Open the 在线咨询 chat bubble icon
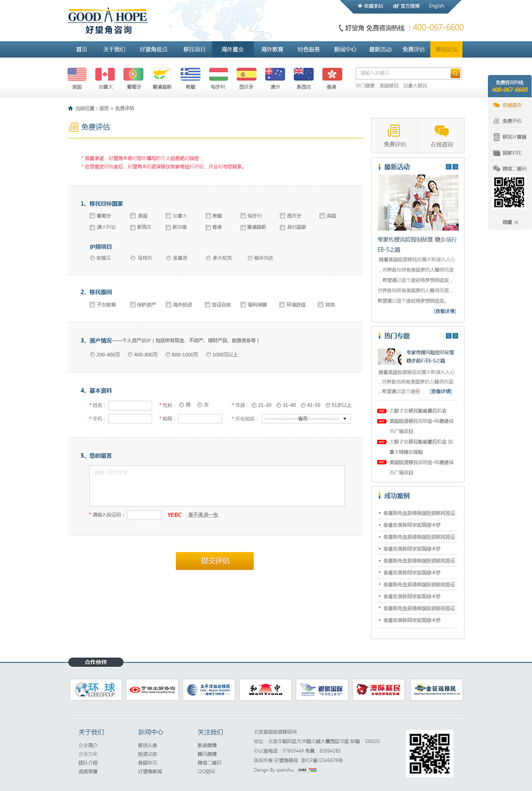This screenshot has width=532, height=791. 441,131
